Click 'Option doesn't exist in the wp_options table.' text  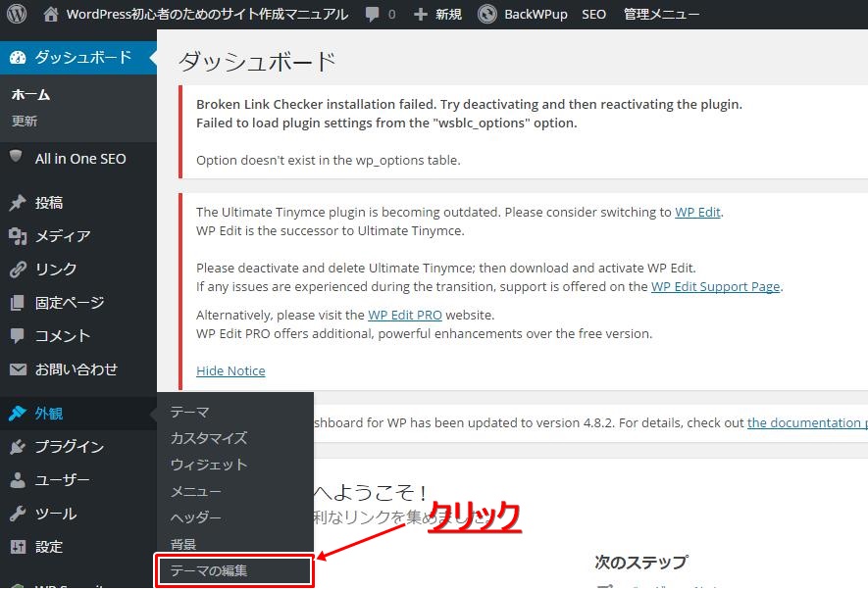(329, 161)
